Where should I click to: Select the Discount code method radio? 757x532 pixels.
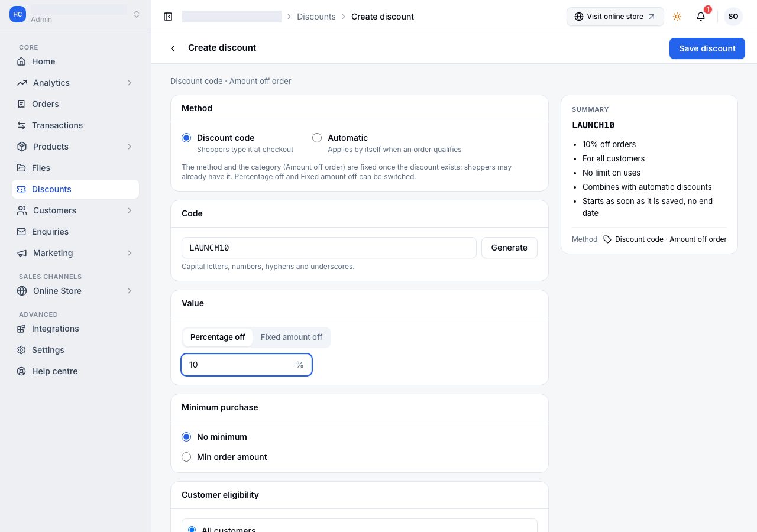186,138
